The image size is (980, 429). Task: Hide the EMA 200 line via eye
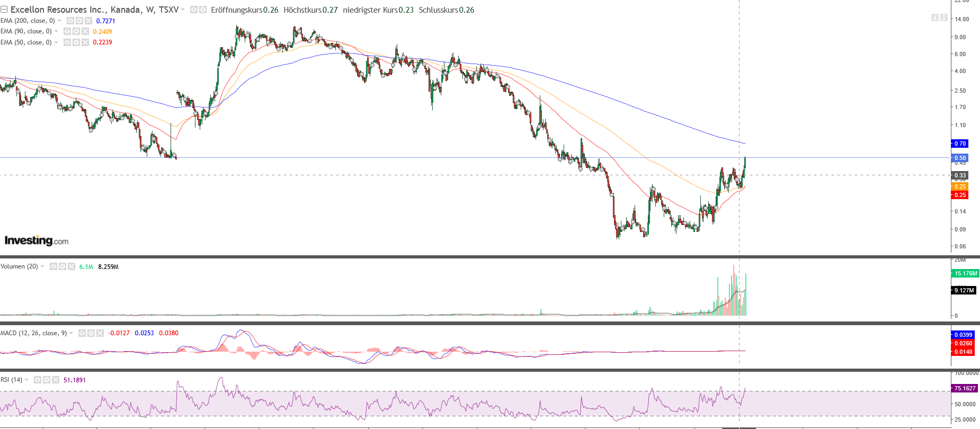click(70, 21)
